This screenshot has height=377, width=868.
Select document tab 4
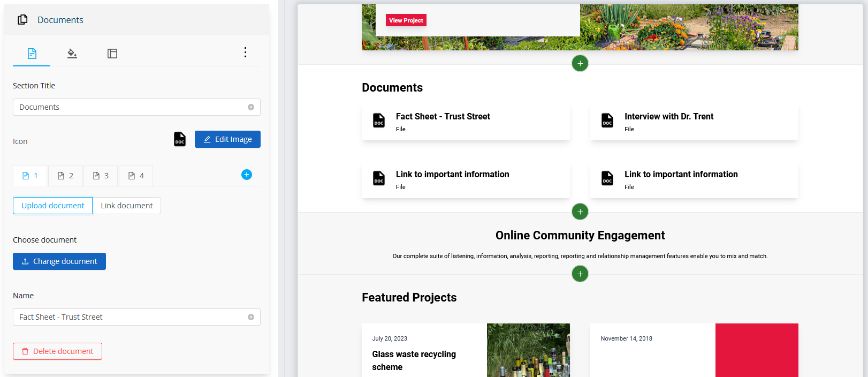(136, 176)
